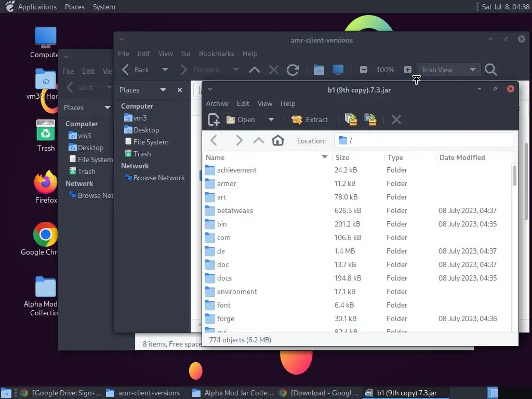Open the Icon View mode dropdown
The image size is (532, 399).
pyautogui.click(x=449, y=70)
